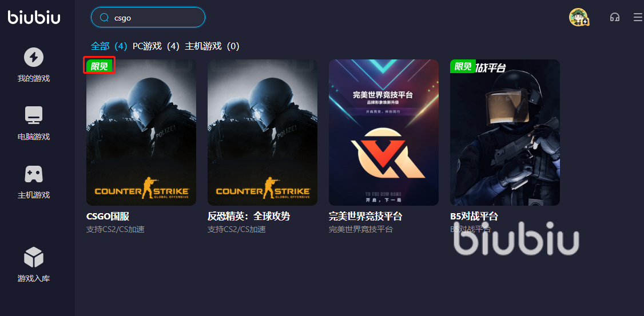
Task: Click the biubiu logo
Action: point(34,17)
